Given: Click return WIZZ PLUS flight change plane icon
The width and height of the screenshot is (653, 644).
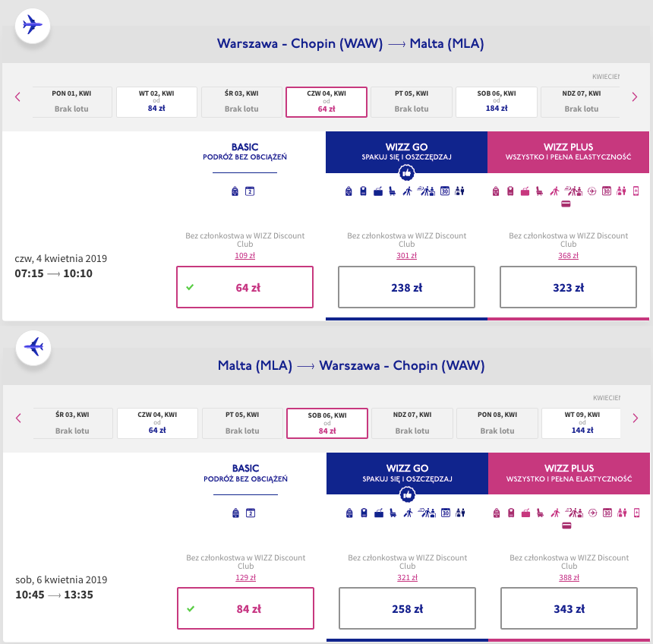Looking at the screenshot, I should pos(592,513).
